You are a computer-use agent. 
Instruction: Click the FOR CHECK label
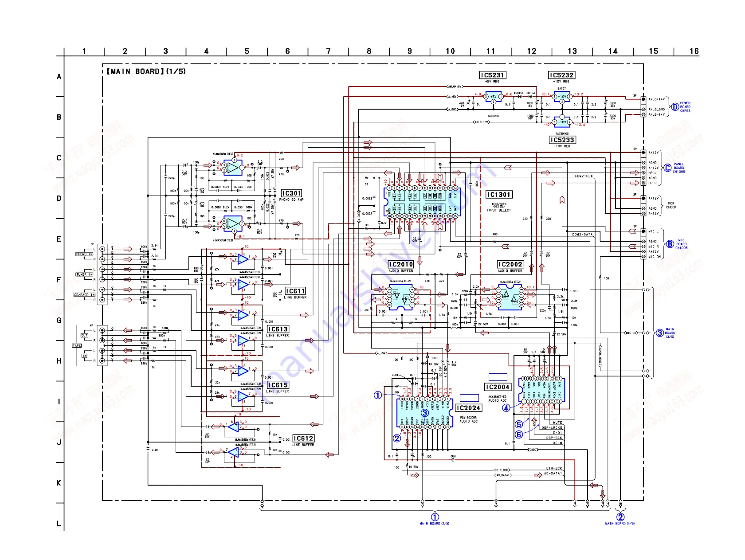coord(671,205)
